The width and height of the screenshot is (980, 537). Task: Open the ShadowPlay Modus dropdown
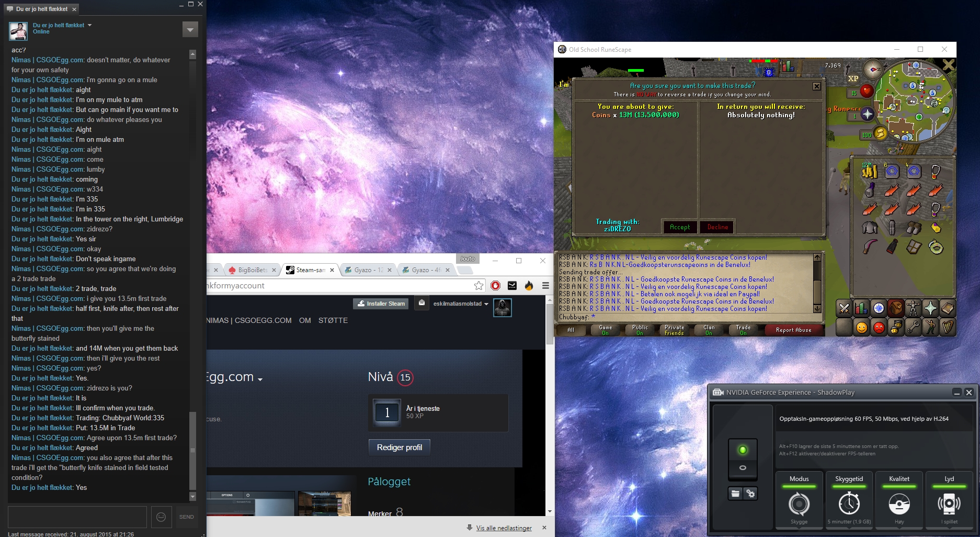[799, 499]
